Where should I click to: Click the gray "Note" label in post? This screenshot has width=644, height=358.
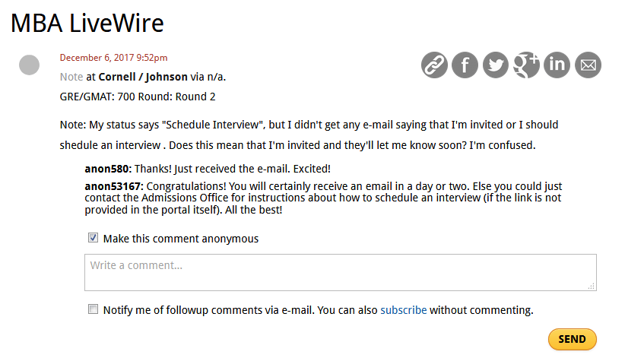coord(71,77)
